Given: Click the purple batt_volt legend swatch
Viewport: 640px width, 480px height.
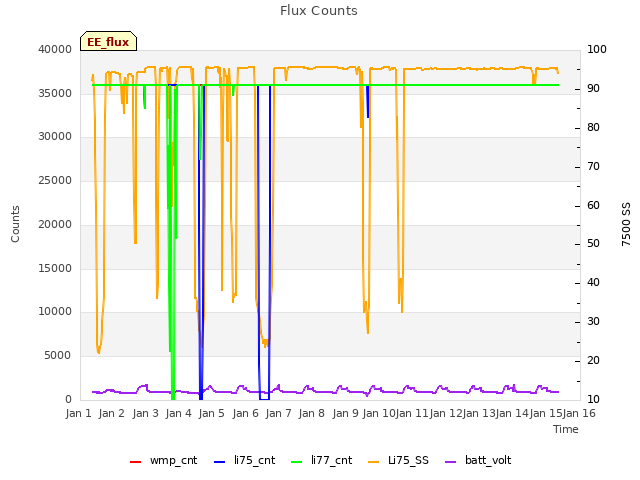Looking at the screenshot, I should (450, 462).
